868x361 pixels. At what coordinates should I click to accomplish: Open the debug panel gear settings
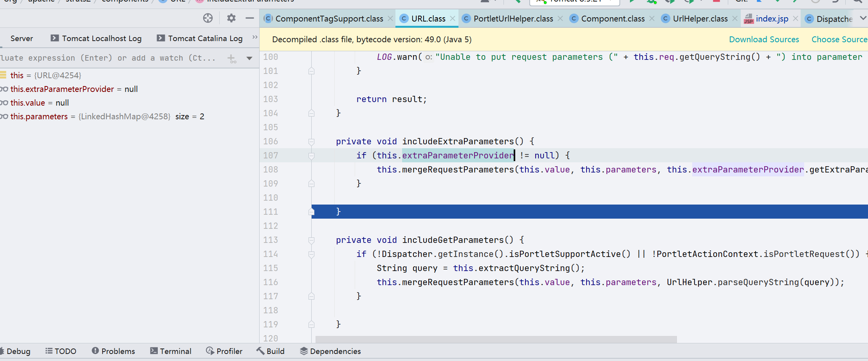click(231, 18)
